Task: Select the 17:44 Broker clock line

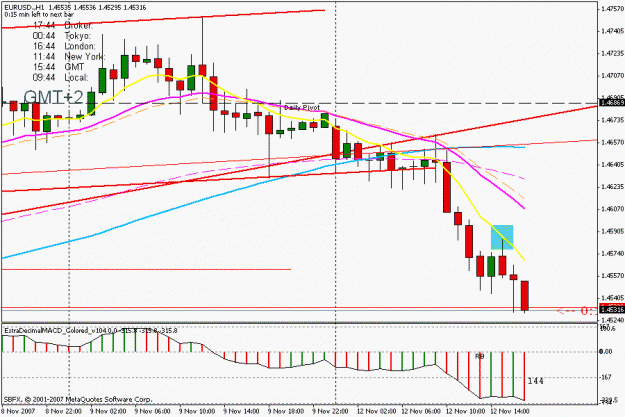Action: click(63, 26)
